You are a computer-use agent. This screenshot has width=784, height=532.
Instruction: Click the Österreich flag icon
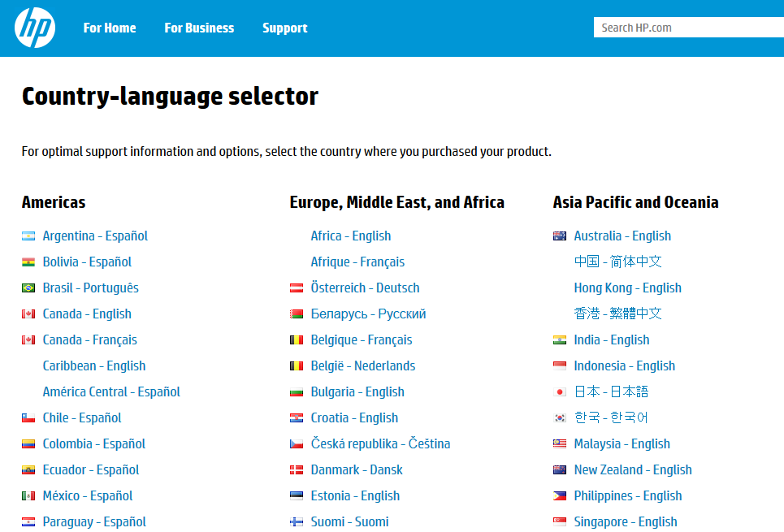click(297, 288)
